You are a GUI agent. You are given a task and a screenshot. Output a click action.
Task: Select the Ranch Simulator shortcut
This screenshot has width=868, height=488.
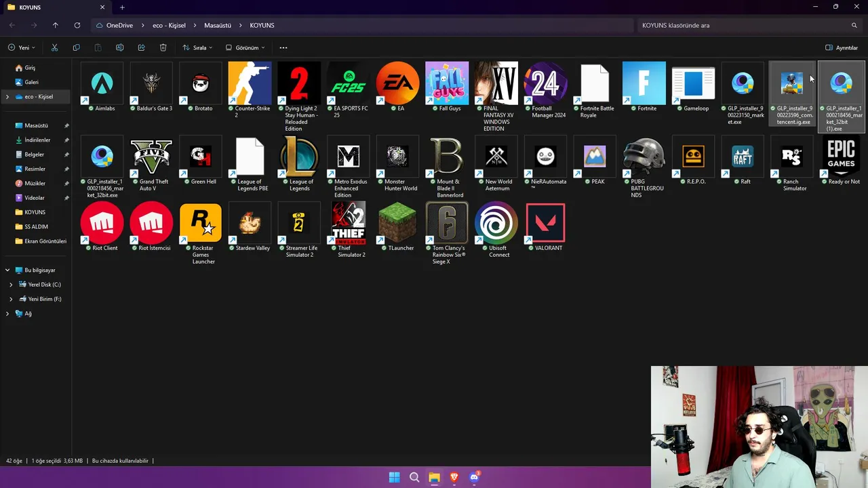pyautogui.click(x=792, y=157)
